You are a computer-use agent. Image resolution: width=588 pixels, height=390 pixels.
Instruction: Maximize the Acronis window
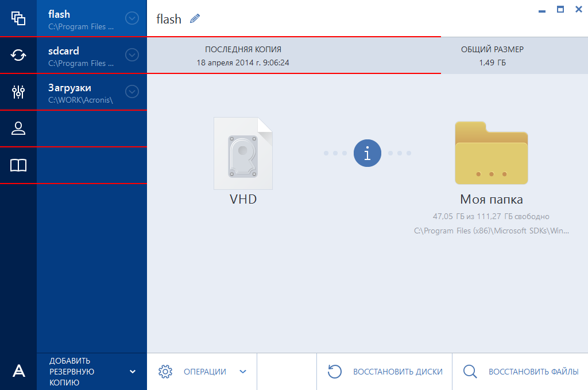click(x=560, y=9)
